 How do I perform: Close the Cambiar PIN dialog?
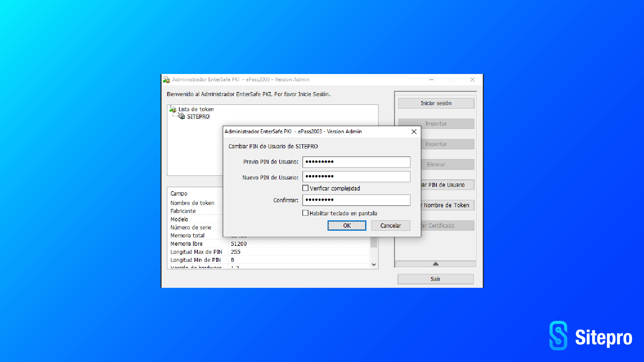click(414, 132)
